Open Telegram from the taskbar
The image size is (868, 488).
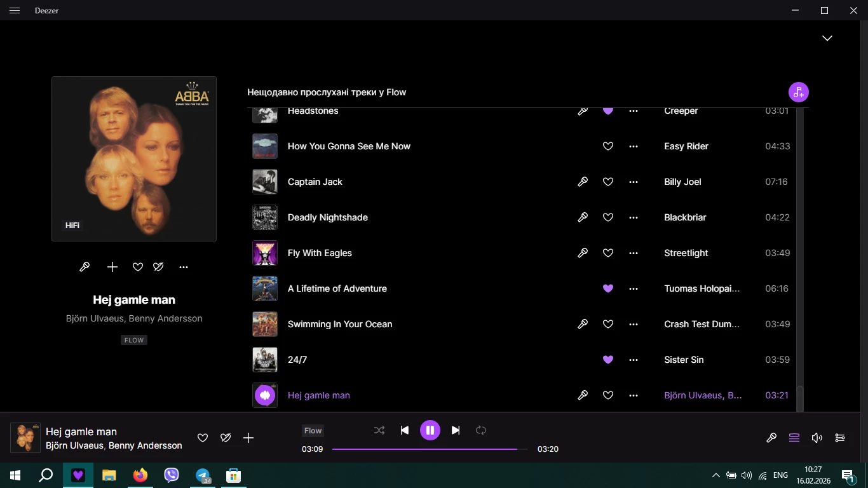(x=203, y=475)
